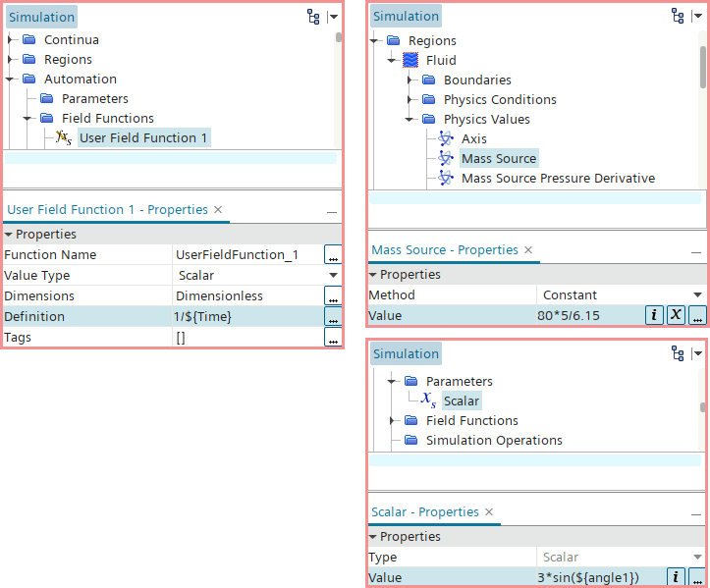Screen dimensions: 710x588
Task: Click the Scalar parameter icon in tree
Action: 428,401
